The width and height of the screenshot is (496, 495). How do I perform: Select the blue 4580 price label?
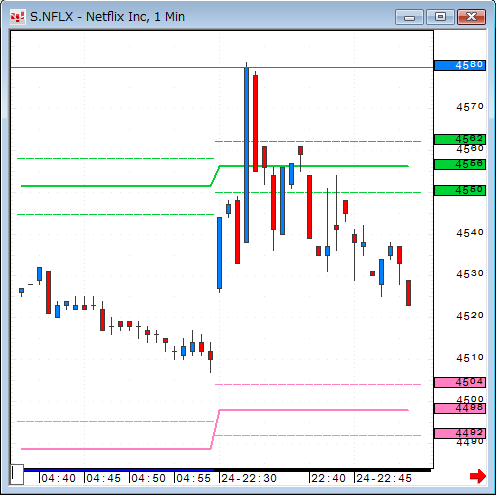[460, 65]
